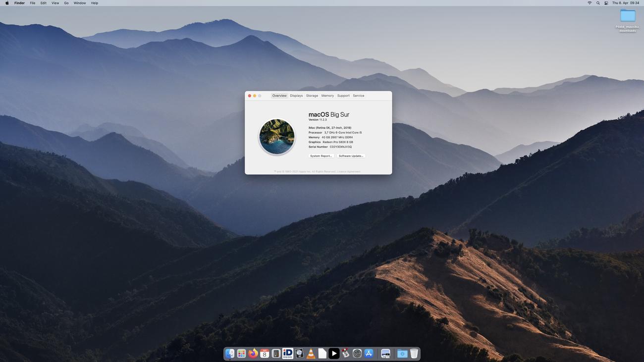The height and width of the screenshot is (362, 644).
Task: Open the DigiDoc app in dock
Action: click(x=288, y=354)
